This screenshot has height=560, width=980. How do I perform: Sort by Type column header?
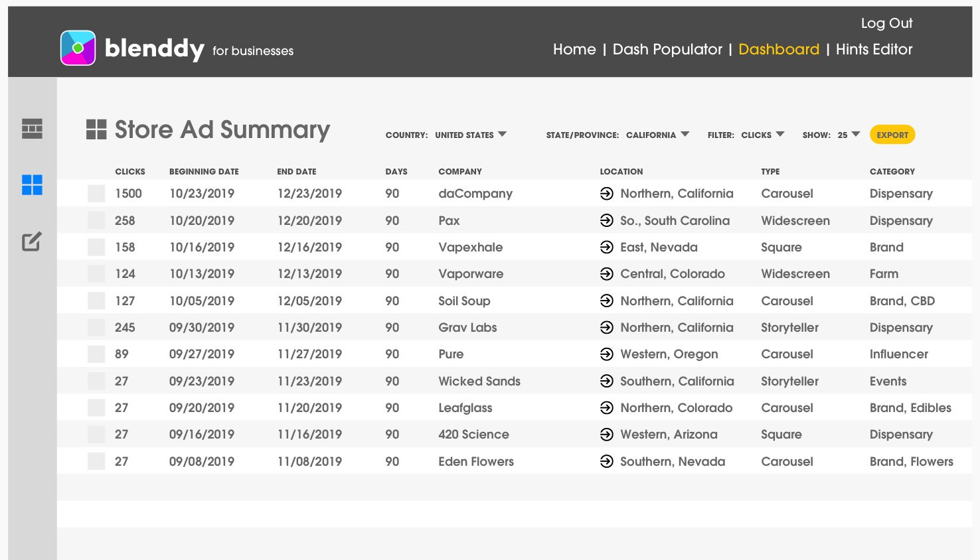coord(770,171)
